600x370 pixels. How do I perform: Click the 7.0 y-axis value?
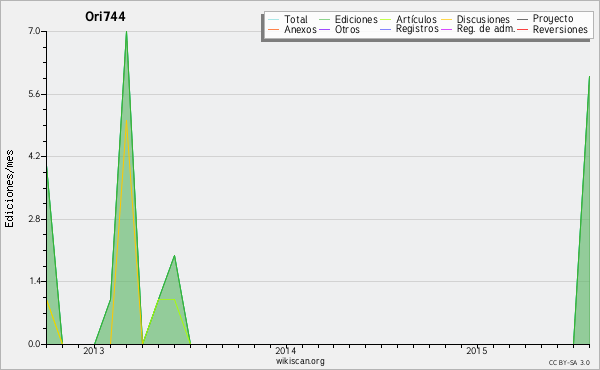coord(34,31)
